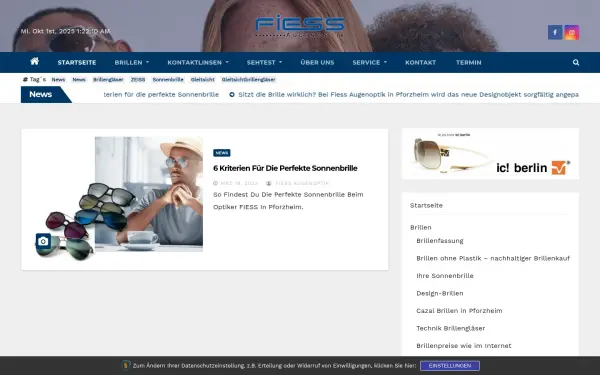Open 'Cazal Brillen in Pforzheim' sidebar link

click(x=459, y=311)
